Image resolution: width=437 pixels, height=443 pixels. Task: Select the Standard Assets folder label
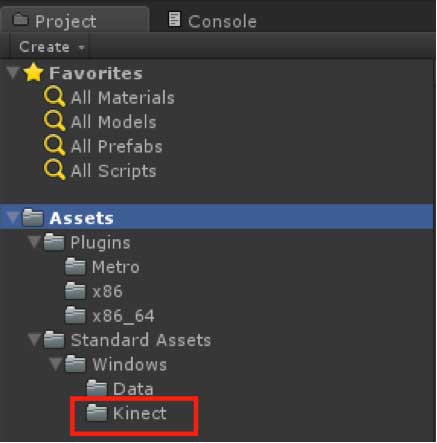tap(141, 340)
